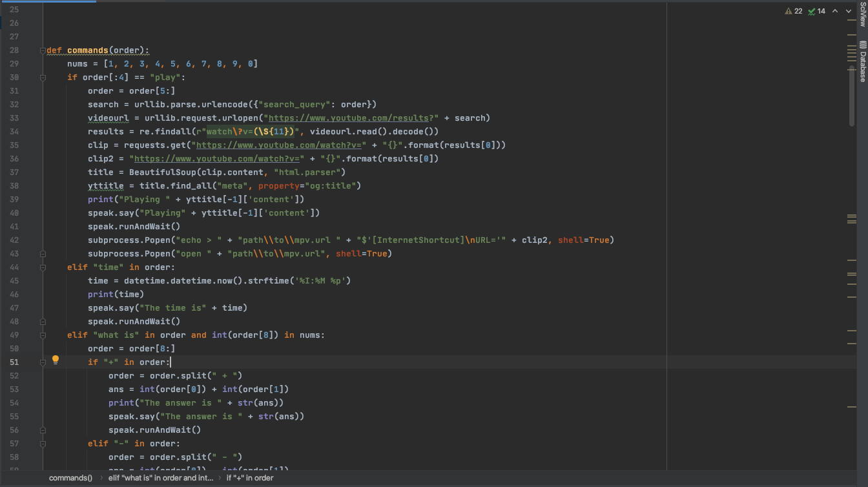This screenshot has width=868, height=487.
Task: Click the print(time) statement
Action: [116, 295]
